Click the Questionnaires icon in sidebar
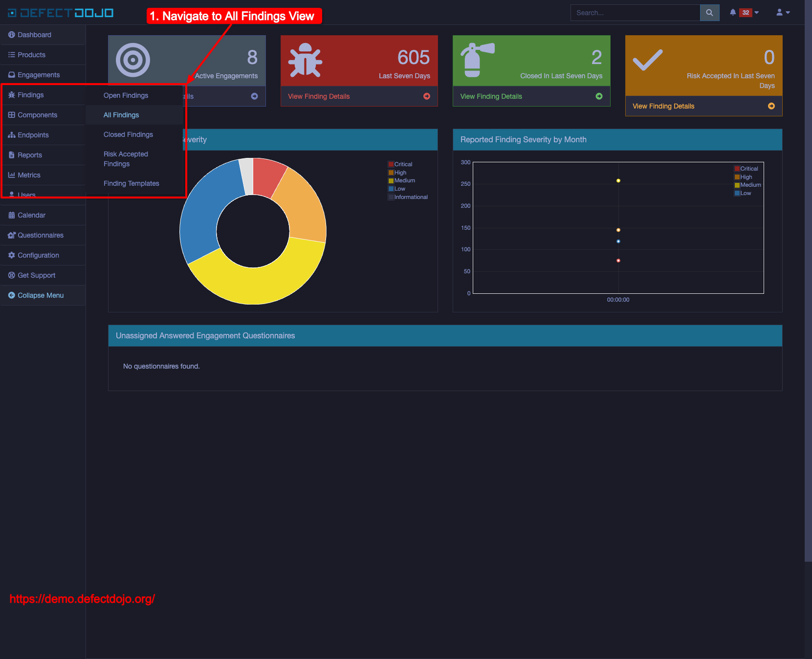Viewport: 812px width, 659px height. click(12, 235)
